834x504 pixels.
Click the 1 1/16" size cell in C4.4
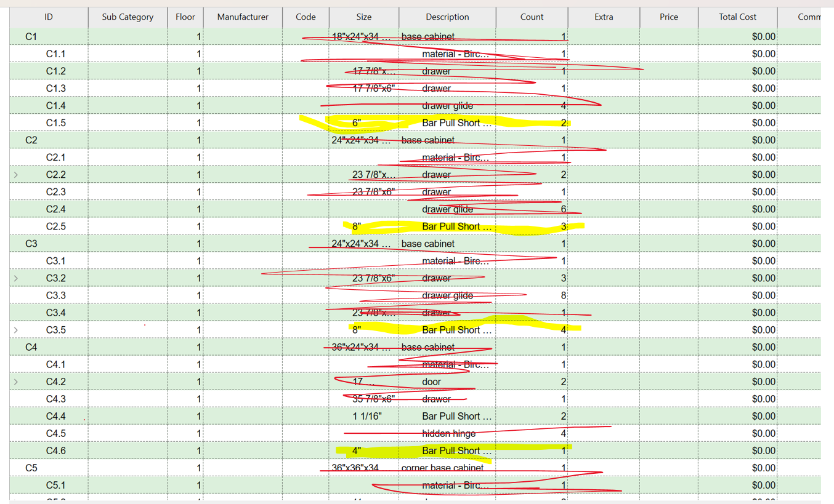367,416
